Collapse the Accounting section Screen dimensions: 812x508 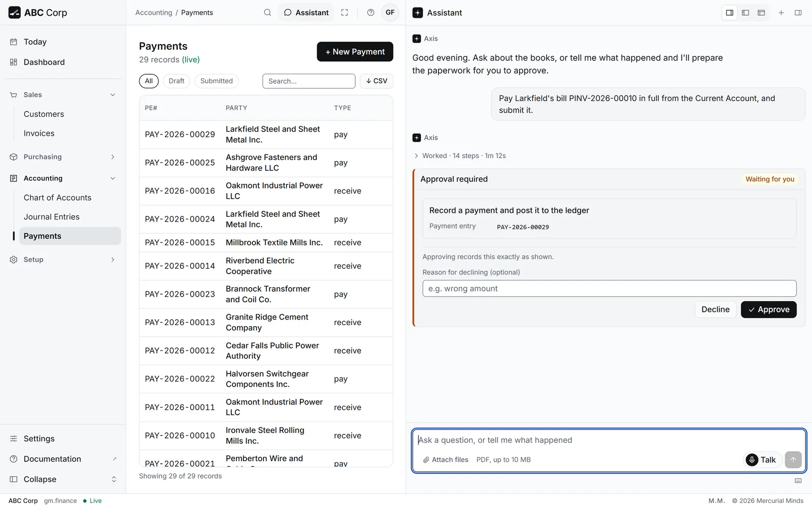[x=63, y=178]
